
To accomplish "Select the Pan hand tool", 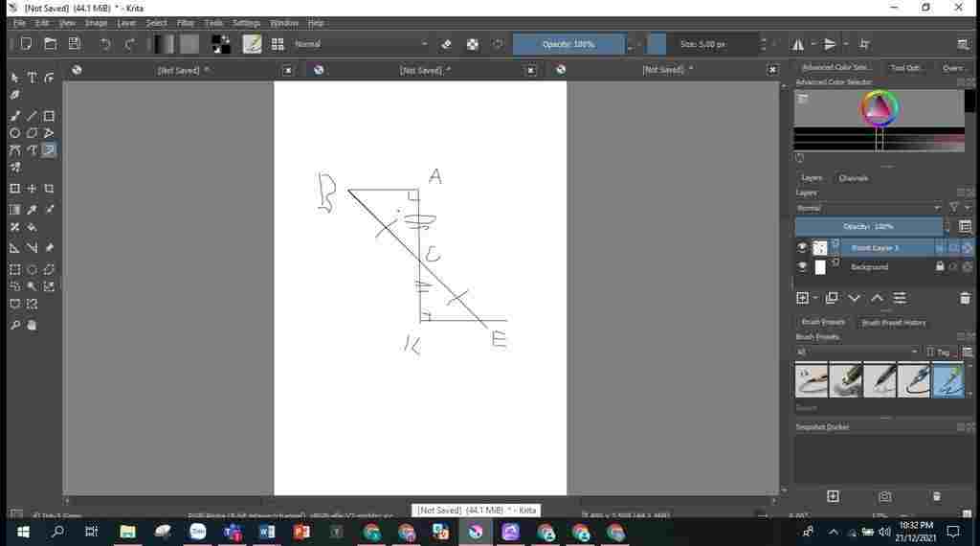I will pos(32,326).
